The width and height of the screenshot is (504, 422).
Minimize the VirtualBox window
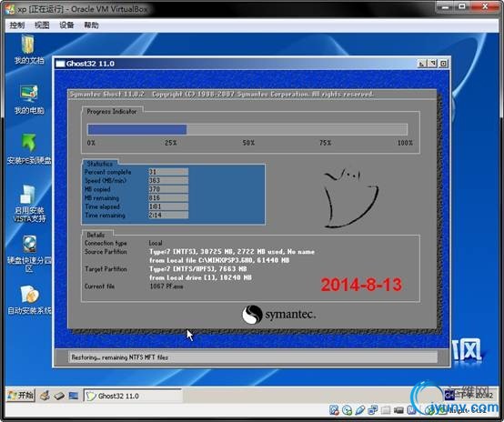(x=446, y=6)
